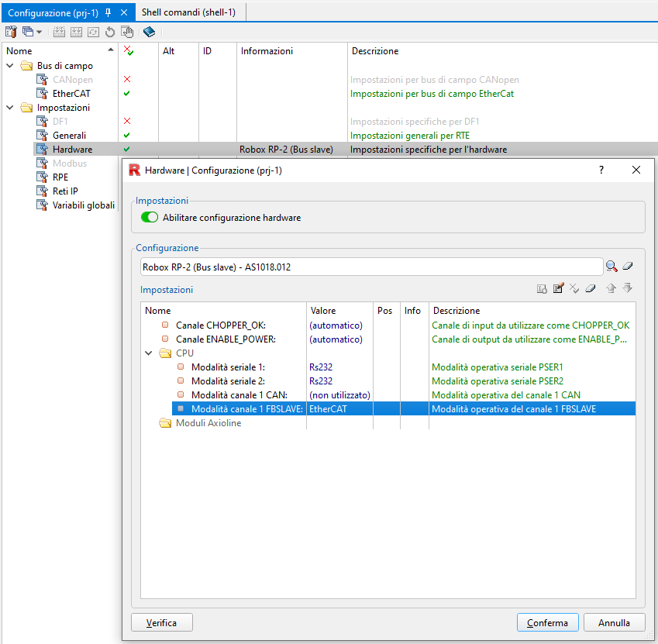Click the move down arrow icon
The image size is (658, 644).
coord(627,288)
